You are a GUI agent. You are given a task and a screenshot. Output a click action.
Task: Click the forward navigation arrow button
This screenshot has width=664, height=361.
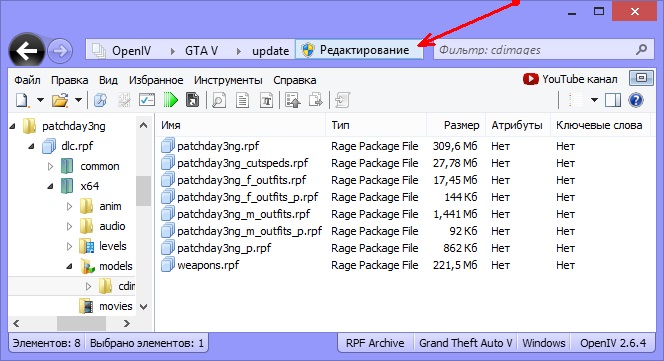[x=60, y=51]
